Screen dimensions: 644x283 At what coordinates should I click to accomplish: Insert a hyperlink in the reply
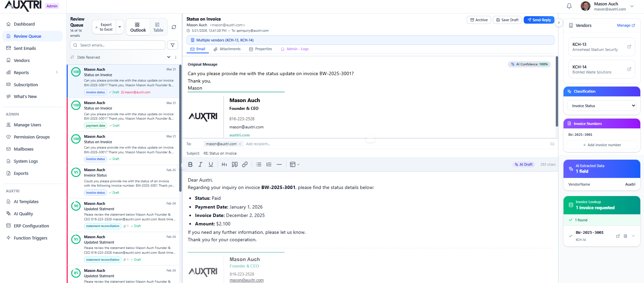[245, 164]
